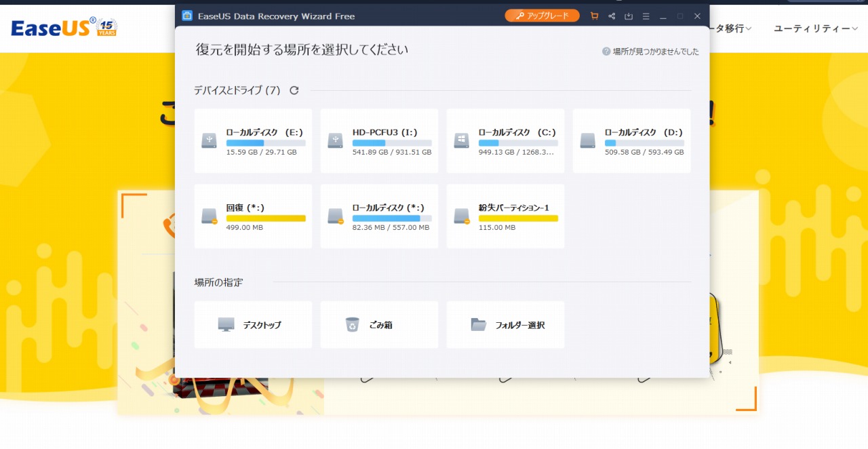Select the ローカルディスク (*:) 557.00 MB partition

pyautogui.click(x=379, y=216)
